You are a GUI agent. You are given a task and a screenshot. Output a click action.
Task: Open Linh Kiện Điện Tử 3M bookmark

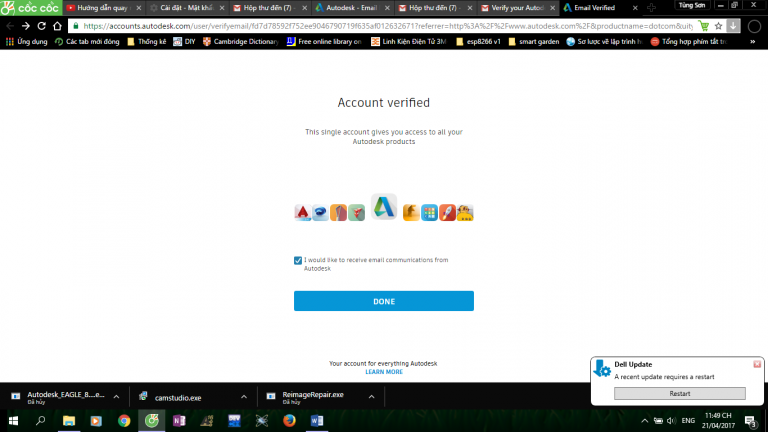pos(408,42)
